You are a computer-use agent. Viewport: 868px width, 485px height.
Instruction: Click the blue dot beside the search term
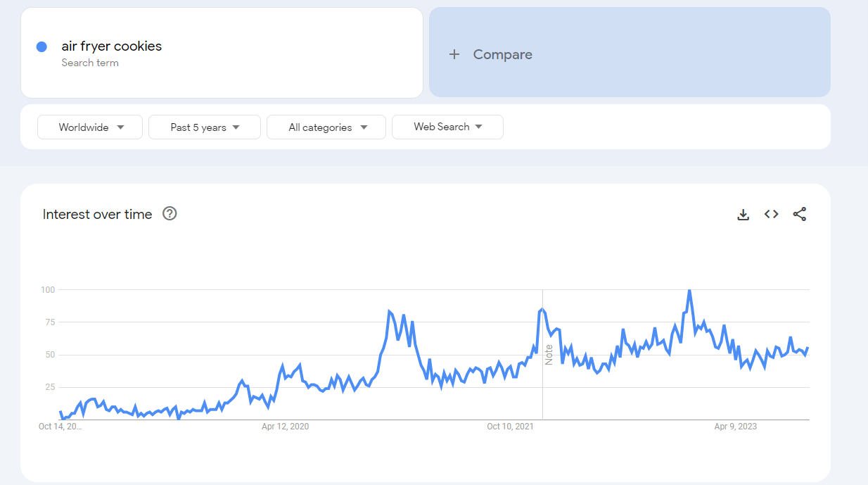point(42,46)
